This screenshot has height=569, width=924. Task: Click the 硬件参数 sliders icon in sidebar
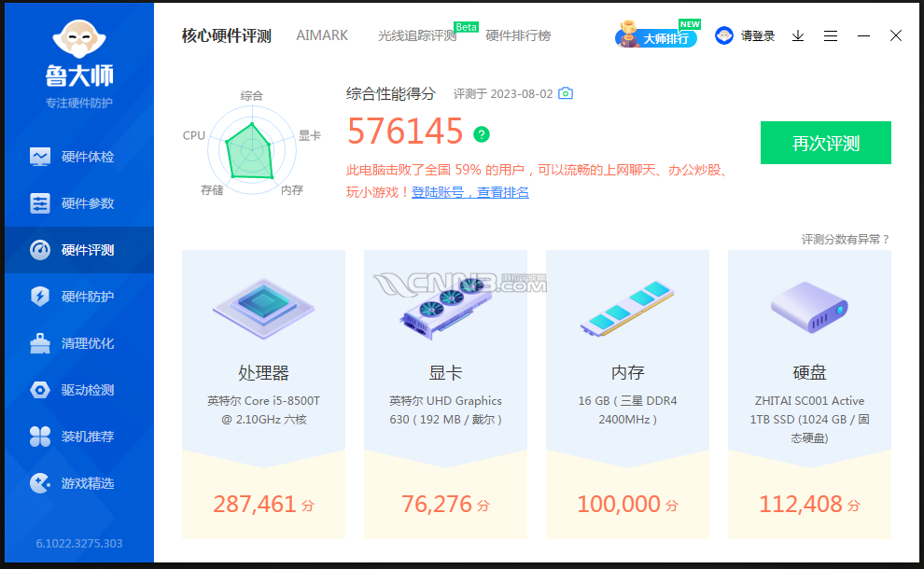pos(40,203)
